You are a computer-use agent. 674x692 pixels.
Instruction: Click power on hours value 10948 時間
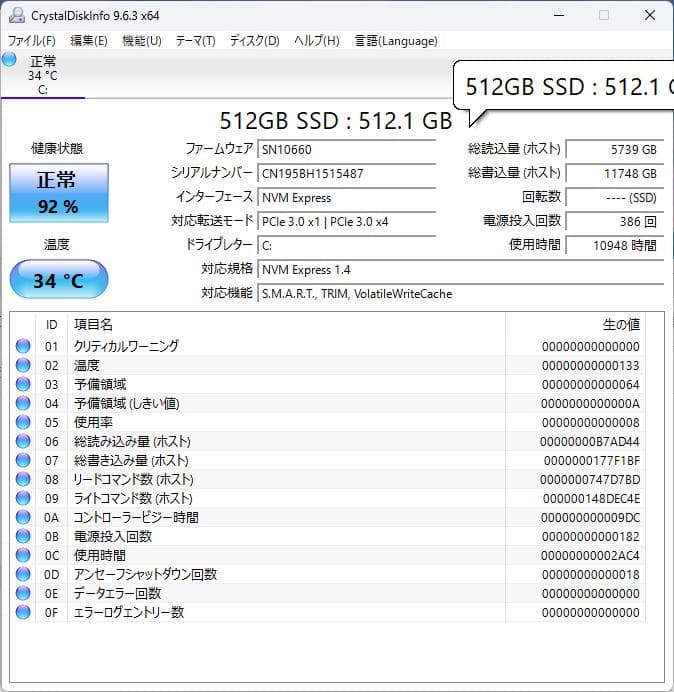click(x=614, y=246)
